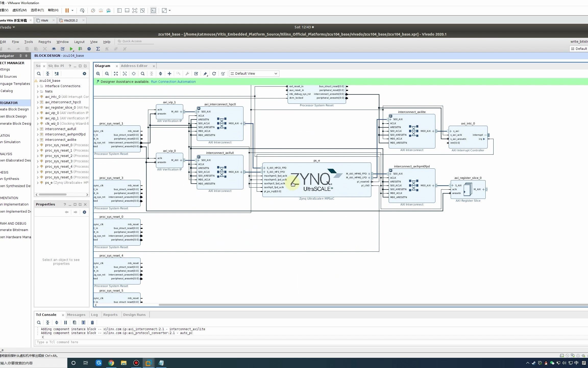Copy Tcl Console contents icon
The width and height of the screenshot is (588, 368).
pos(75,323)
